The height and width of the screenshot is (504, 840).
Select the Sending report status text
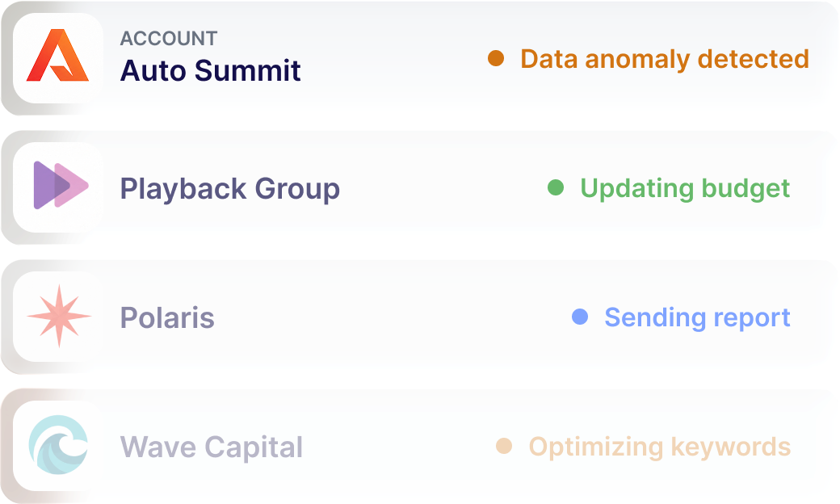(698, 318)
